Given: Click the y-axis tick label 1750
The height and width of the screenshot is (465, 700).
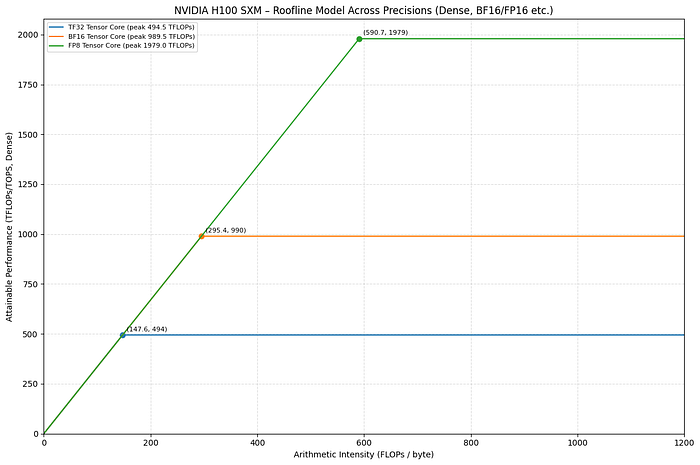Looking at the screenshot, I should pyautogui.click(x=28, y=85).
